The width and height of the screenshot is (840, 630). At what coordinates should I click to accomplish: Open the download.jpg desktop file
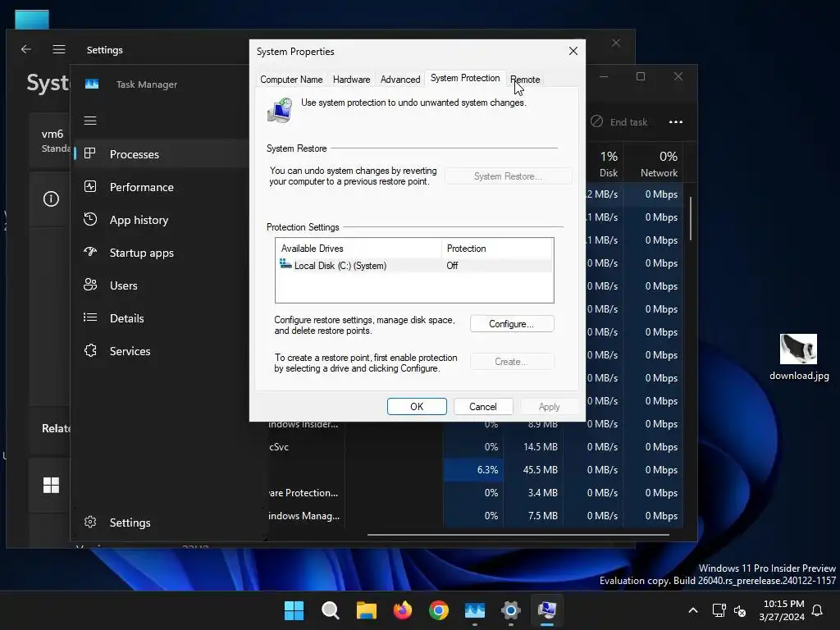(x=799, y=356)
